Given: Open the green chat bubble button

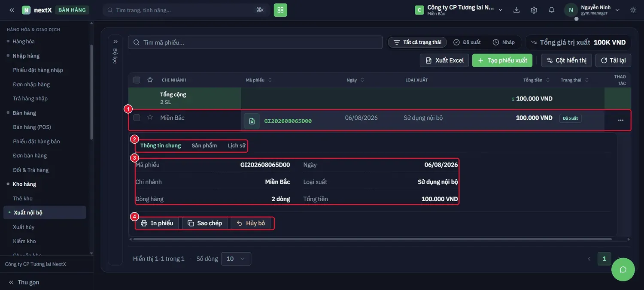Looking at the screenshot, I should [623, 269].
